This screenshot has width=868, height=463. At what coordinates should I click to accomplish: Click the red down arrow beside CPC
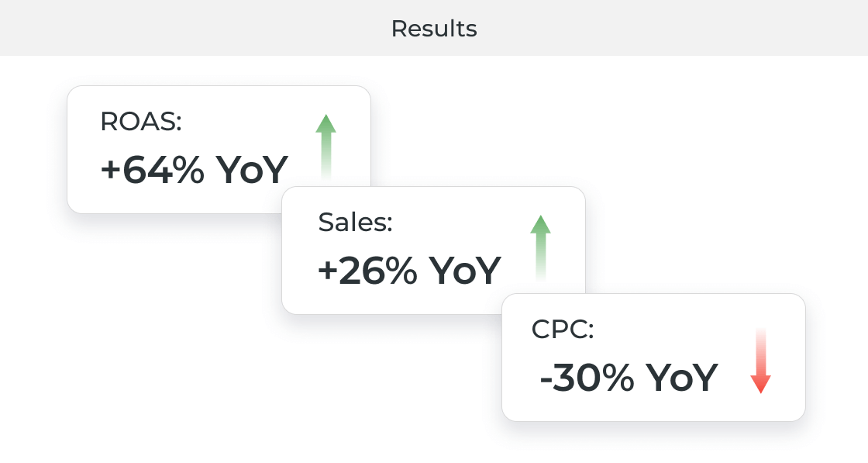coord(760,361)
